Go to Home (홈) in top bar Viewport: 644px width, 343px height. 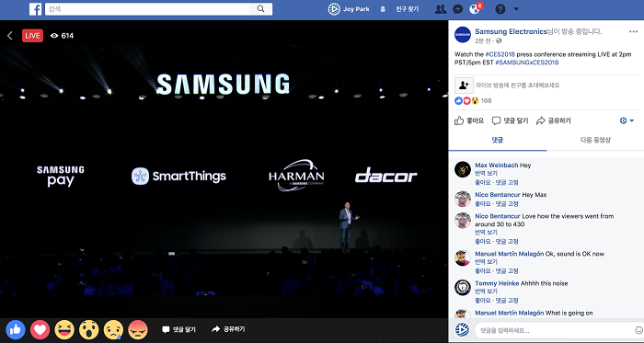[x=383, y=9]
